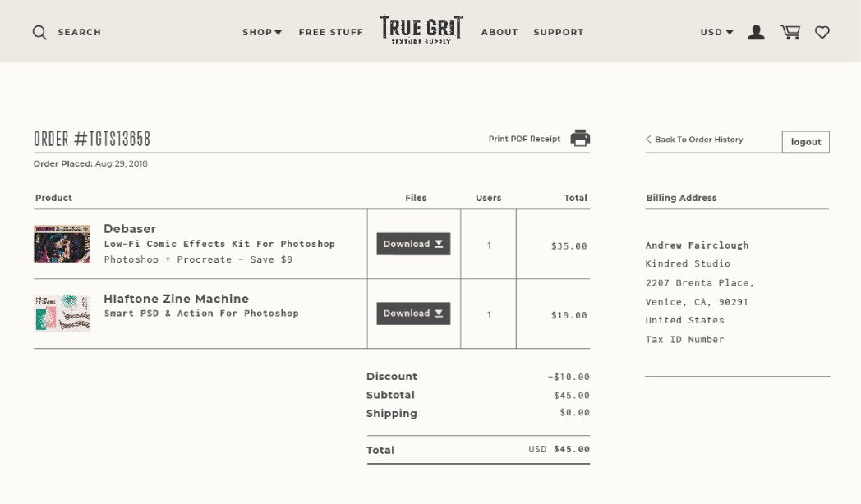Click the Back To Order History link
This screenshot has height=504, width=861.
pos(698,140)
